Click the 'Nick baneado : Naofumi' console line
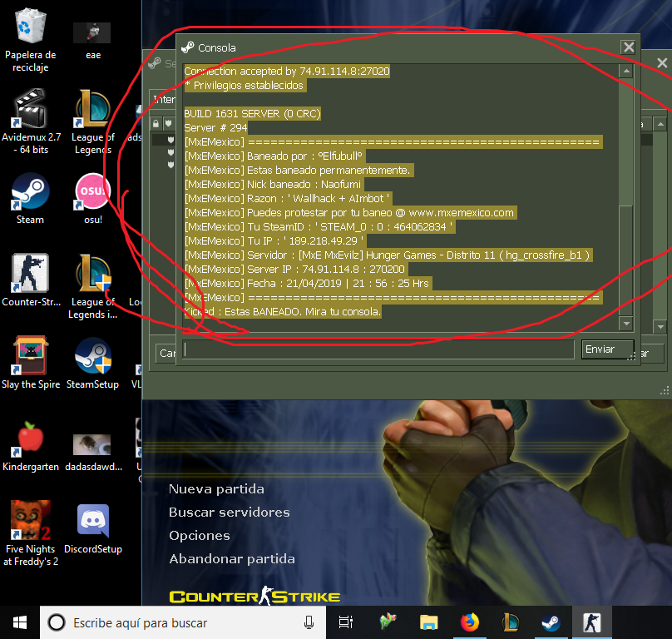Screen dimensions: 672x639 click(274, 185)
